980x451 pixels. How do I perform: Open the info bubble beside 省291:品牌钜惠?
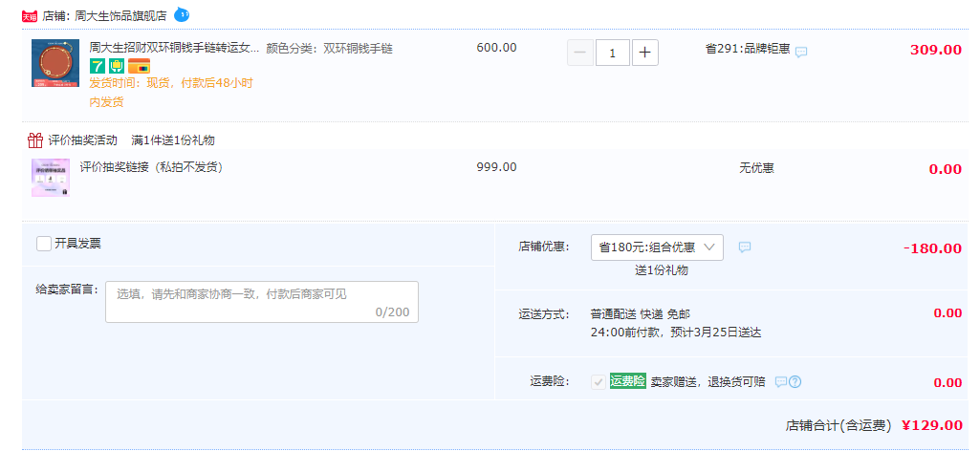click(x=801, y=52)
